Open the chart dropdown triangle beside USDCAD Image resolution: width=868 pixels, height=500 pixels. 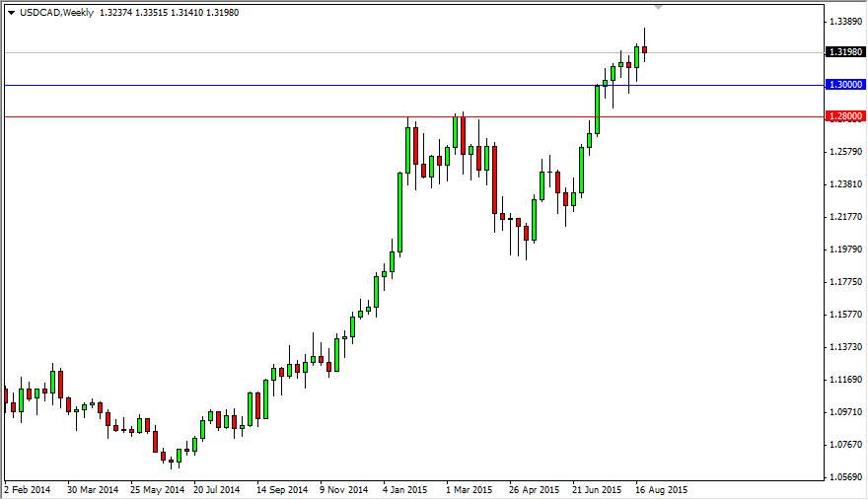point(11,13)
